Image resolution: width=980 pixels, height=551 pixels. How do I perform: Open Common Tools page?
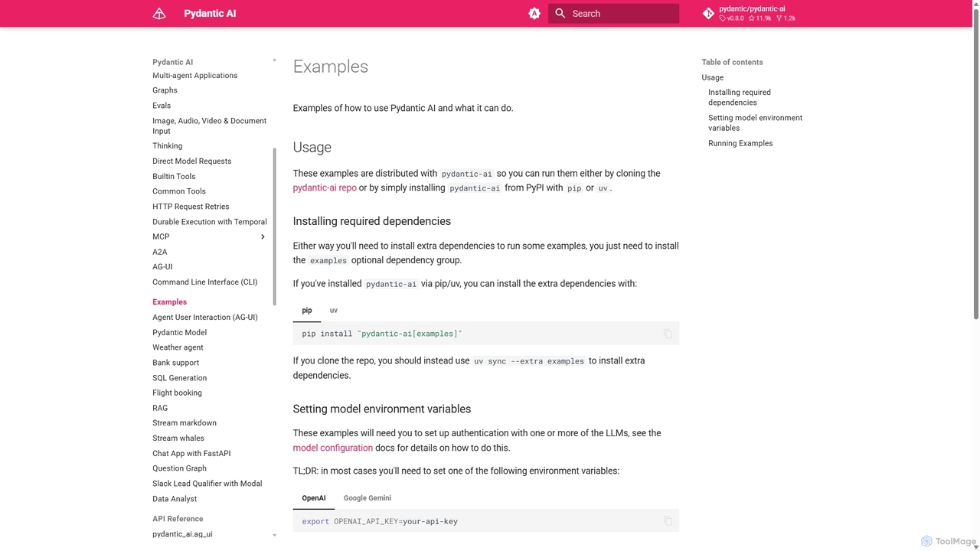(179, 191)
